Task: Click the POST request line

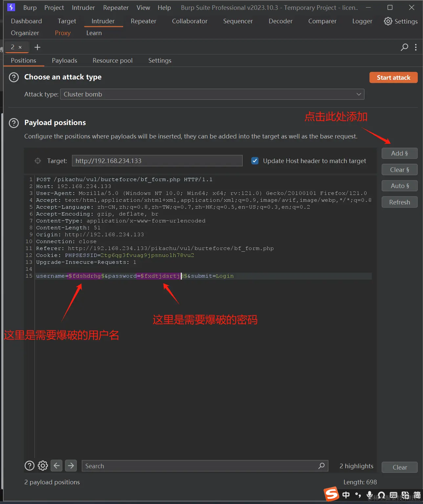Action: coord(124,179)
